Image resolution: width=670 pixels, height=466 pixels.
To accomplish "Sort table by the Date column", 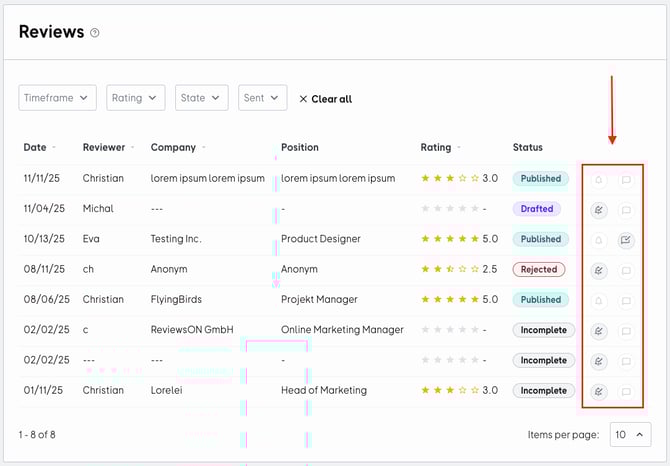I will click(x=36, y=147).
